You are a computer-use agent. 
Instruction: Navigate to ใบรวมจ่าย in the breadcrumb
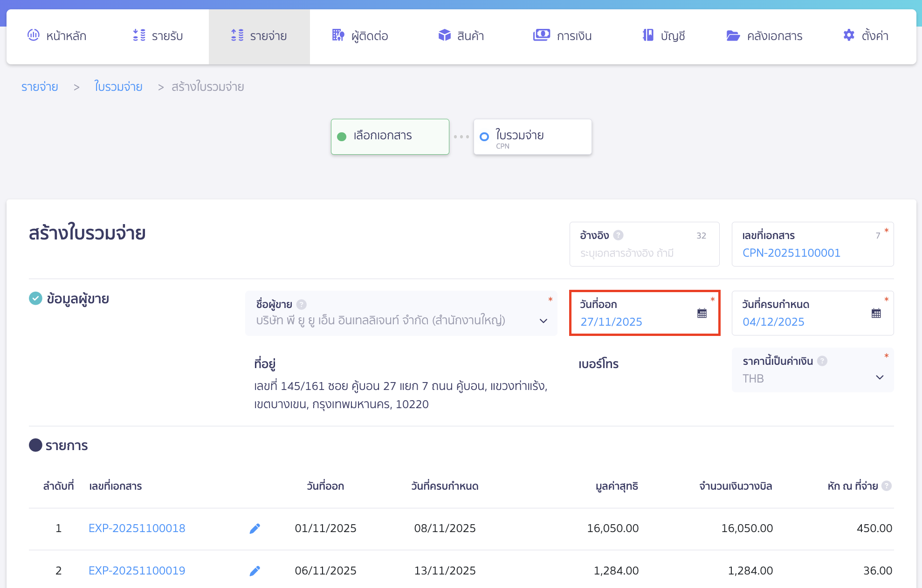tap(118, 86)
